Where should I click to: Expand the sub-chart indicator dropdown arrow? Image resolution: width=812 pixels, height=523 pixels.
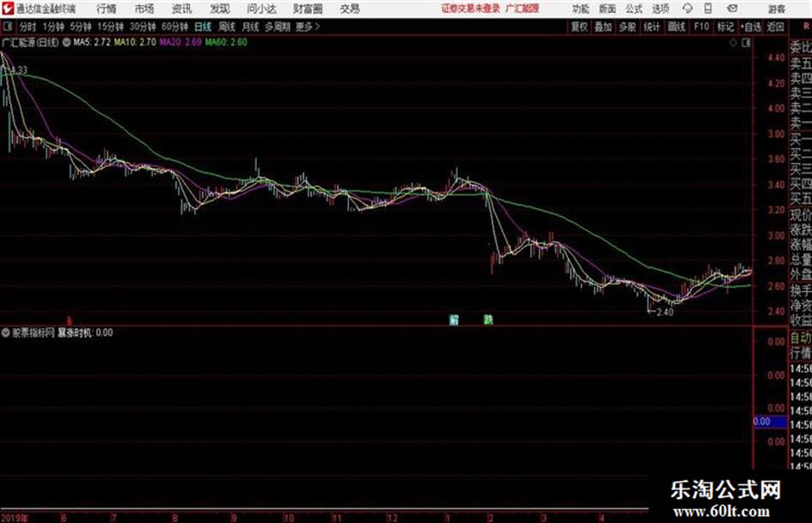(x=6, y=333)
